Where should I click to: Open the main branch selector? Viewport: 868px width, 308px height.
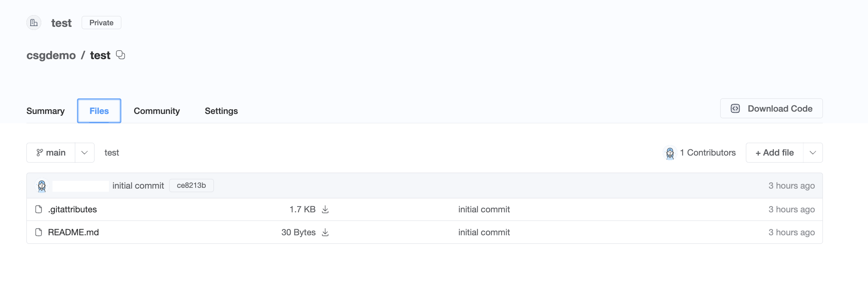[51, 153]
